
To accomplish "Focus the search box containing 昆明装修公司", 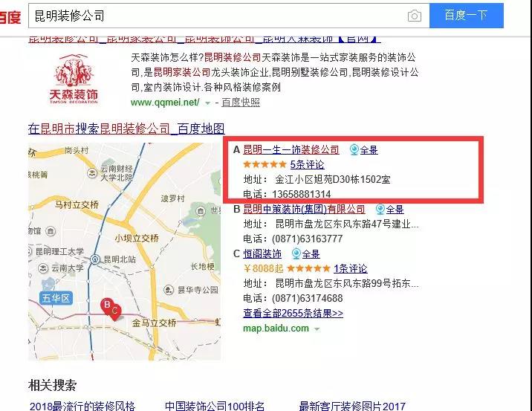I will click(x=229, y=16).
